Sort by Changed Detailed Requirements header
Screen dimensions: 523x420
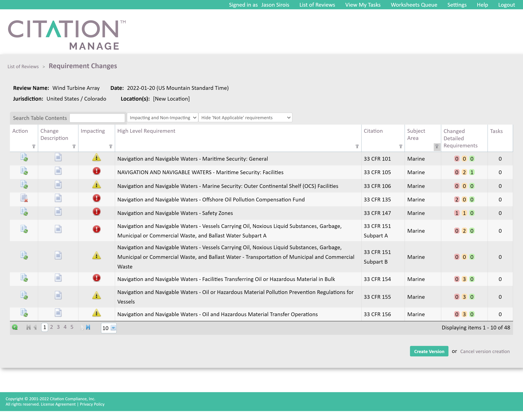pos(460,138)
